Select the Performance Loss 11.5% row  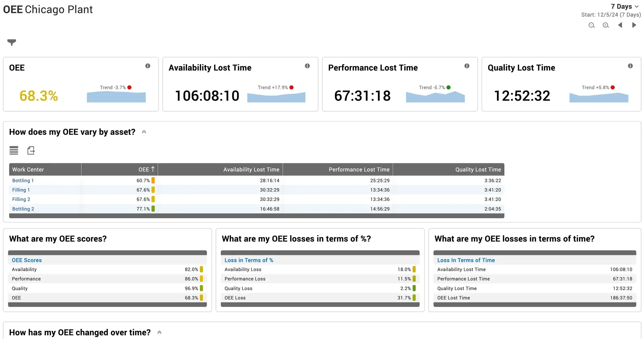click(x=320, y=279)
